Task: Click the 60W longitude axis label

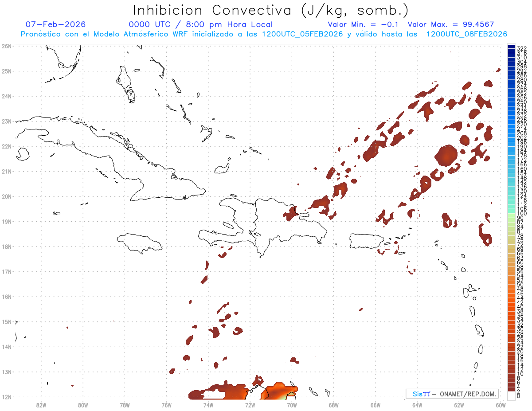Action: pos(501,405)
